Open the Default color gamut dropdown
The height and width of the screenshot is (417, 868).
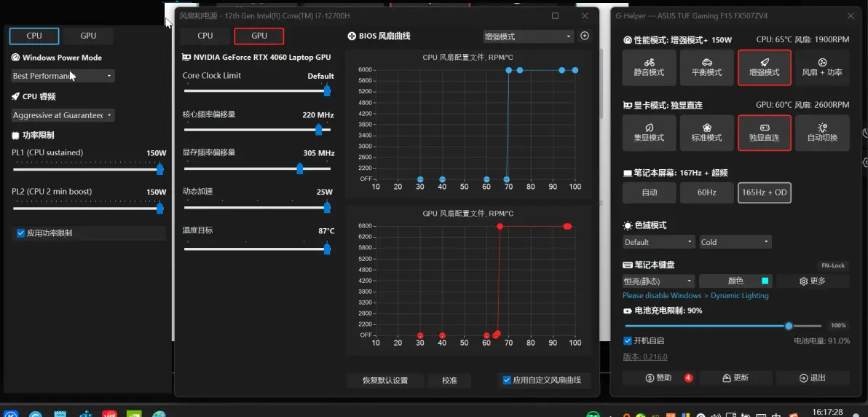pos(659,242)
